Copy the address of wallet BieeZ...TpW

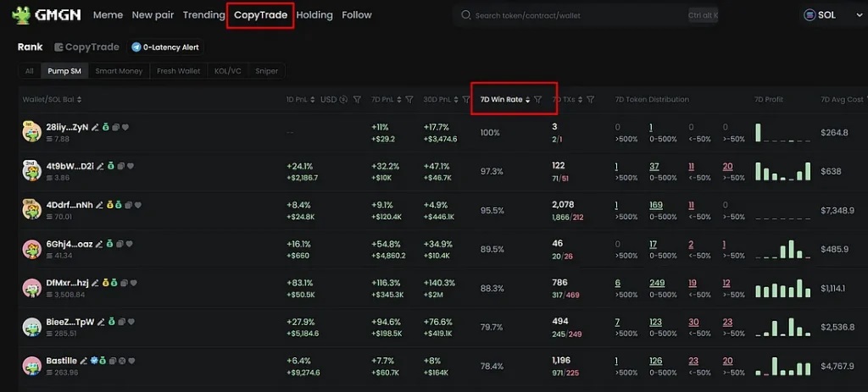(122, 322)
